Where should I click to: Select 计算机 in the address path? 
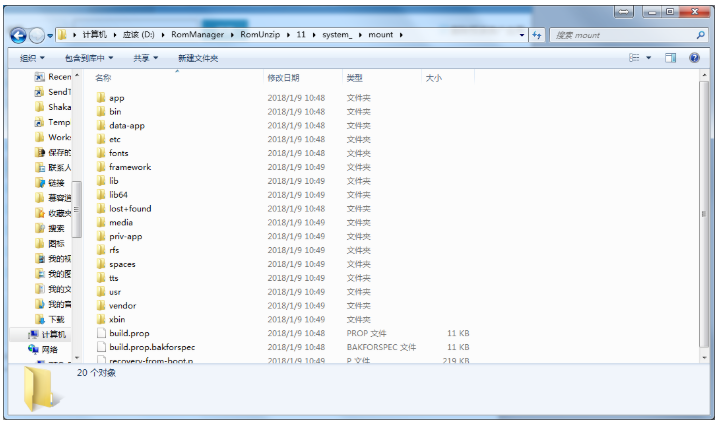pos(94,34)
